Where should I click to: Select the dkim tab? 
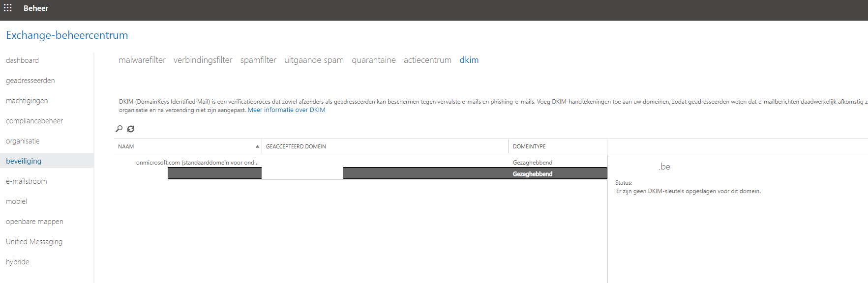click(x=469, y=60)
